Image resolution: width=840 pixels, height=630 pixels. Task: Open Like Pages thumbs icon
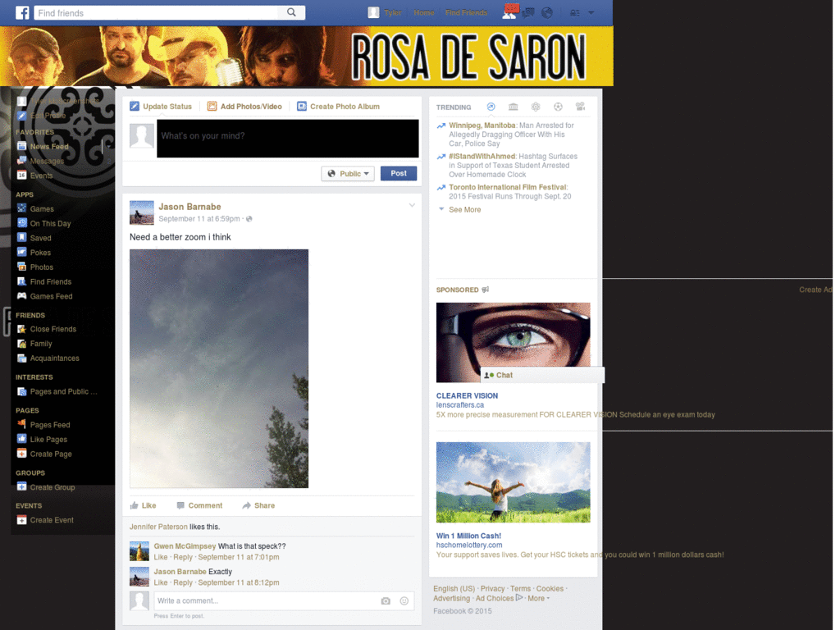pos(22,439)
